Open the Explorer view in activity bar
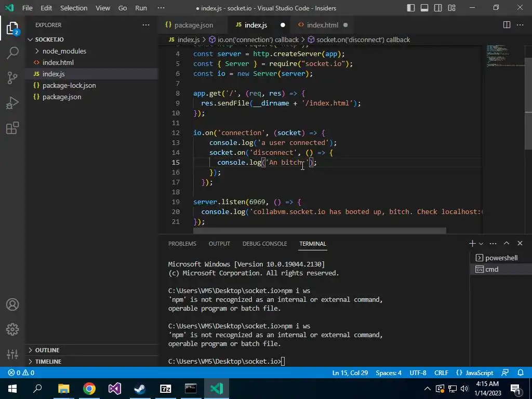 [x=12, y=28]
